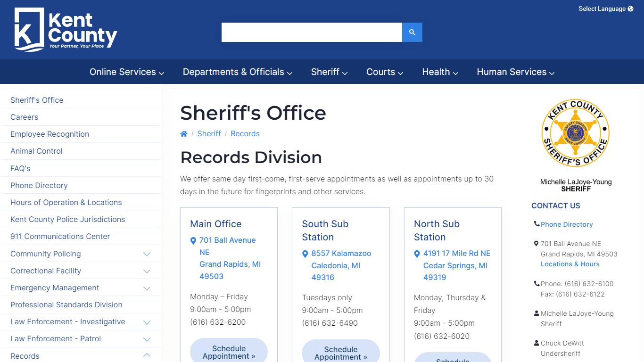644x362 pixels.
Task: Schedule an appointment at Main Office
Action: [229, 352]
